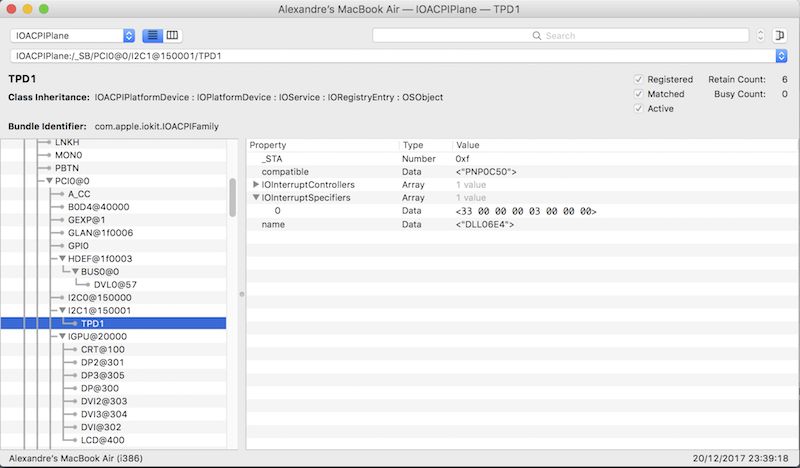Open the registry path dropdown arrow

click(x=781, y=55)
